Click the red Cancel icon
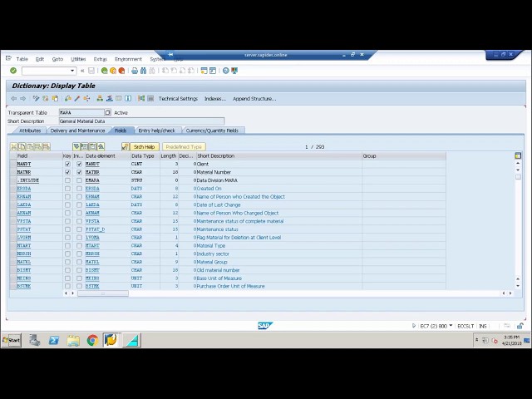532x399 pixels. point(121,71)
